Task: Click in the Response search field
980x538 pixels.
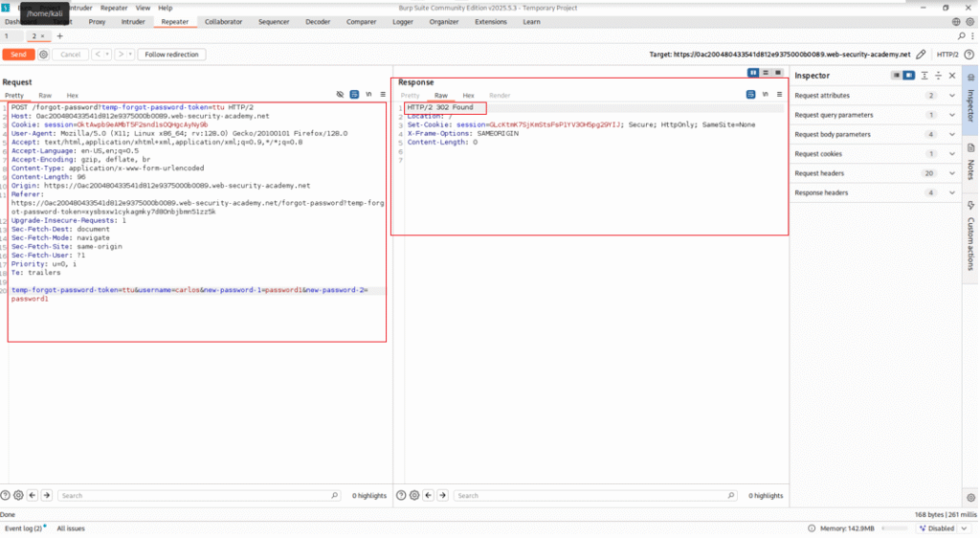Action: coord(595,496)
